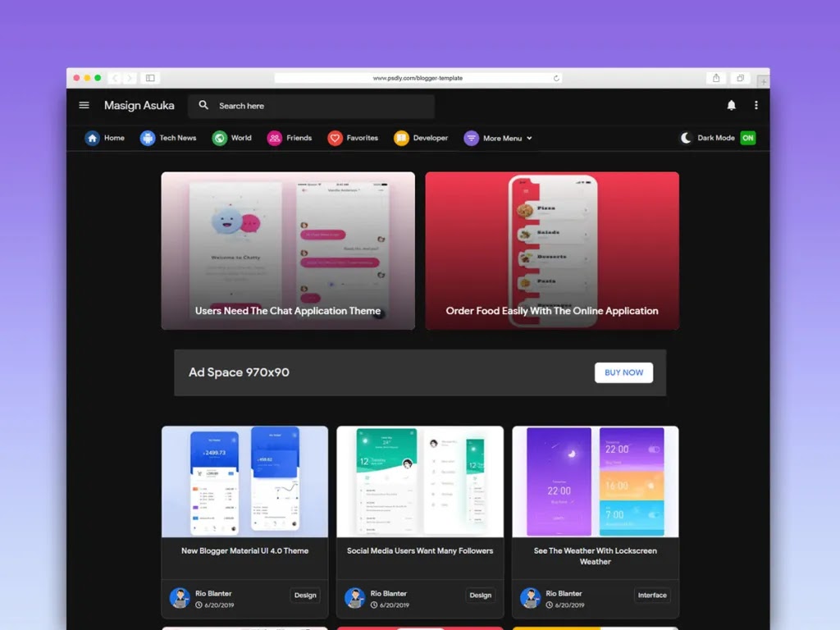The image size is (840, 630).
Task: Go to Home menu item
Action: click(x=114, y=138)
